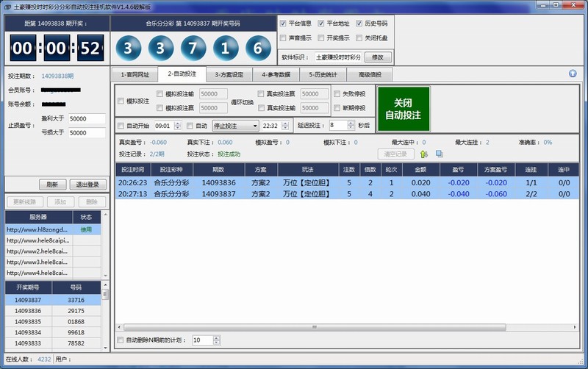The image size is (588, 369).
Task: Click the lottery ball showing 1
Action: point(225,49)
